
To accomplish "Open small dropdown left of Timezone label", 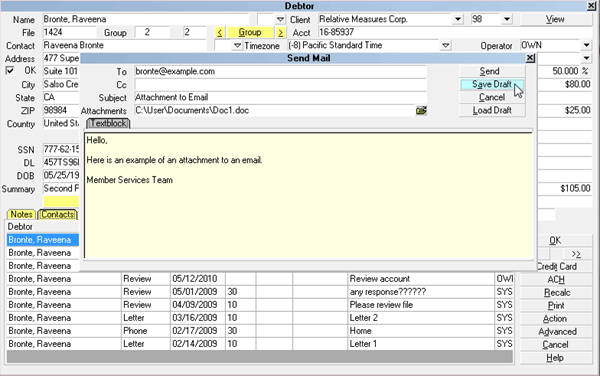I will click(x=238, y=46).
